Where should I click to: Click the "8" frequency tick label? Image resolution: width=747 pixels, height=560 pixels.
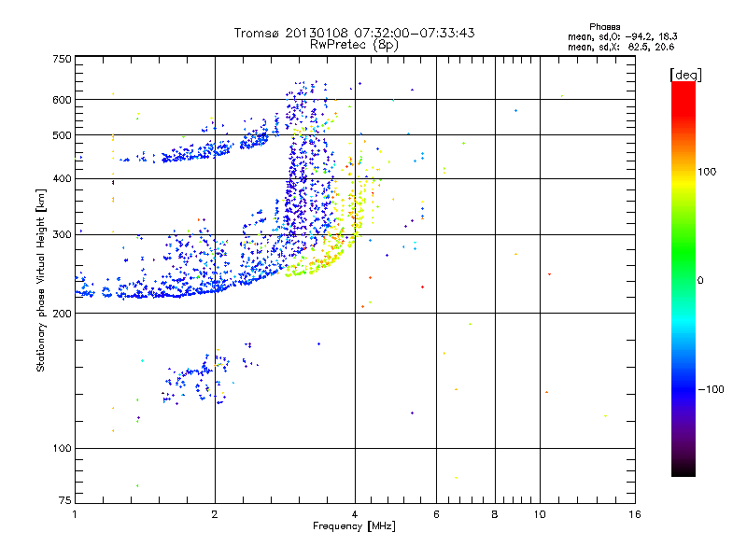[x=495, y=514]
